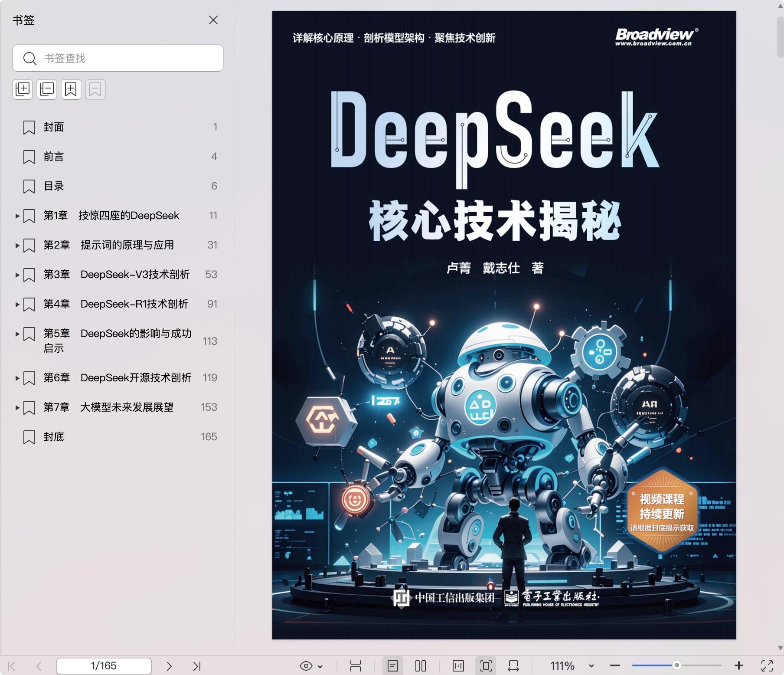Click the bookmark icon beside 前言
The width and height of the screenshot is (784, 675).
tap(29, 157)
